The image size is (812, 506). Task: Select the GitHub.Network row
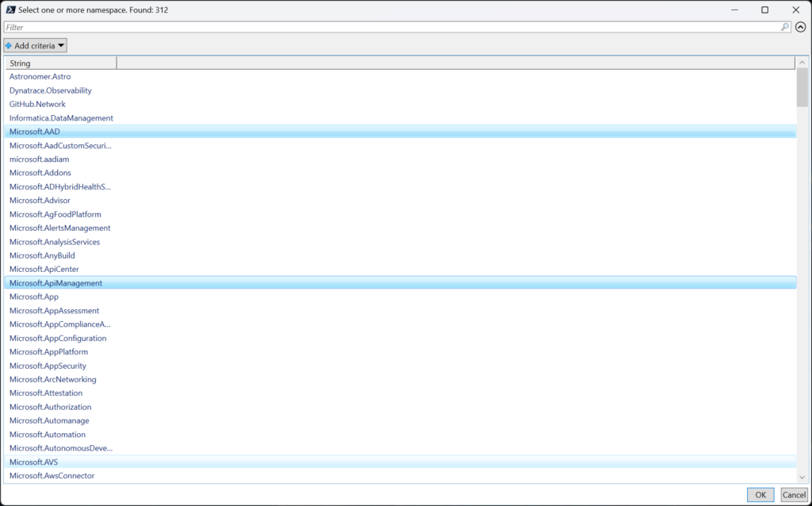point(400,104)
